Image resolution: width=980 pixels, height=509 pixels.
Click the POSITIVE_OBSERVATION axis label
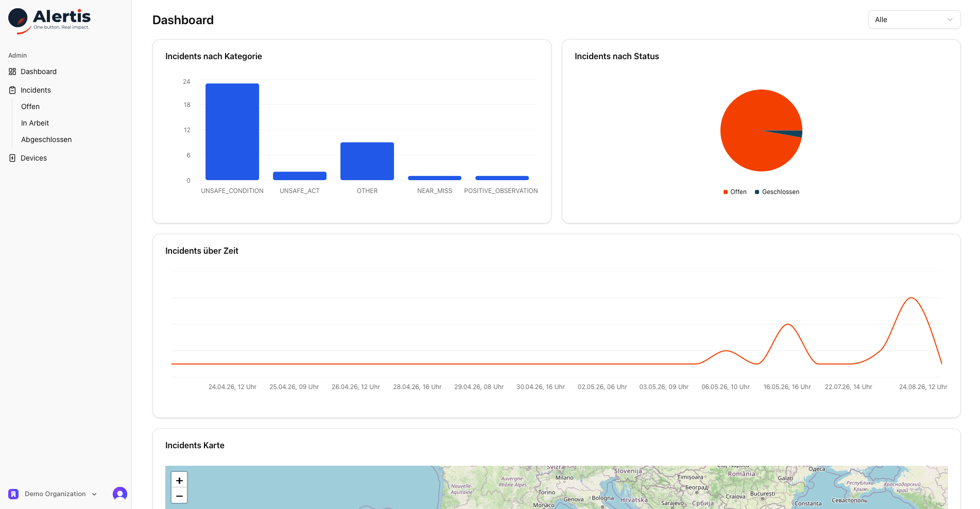pos(501,191)
